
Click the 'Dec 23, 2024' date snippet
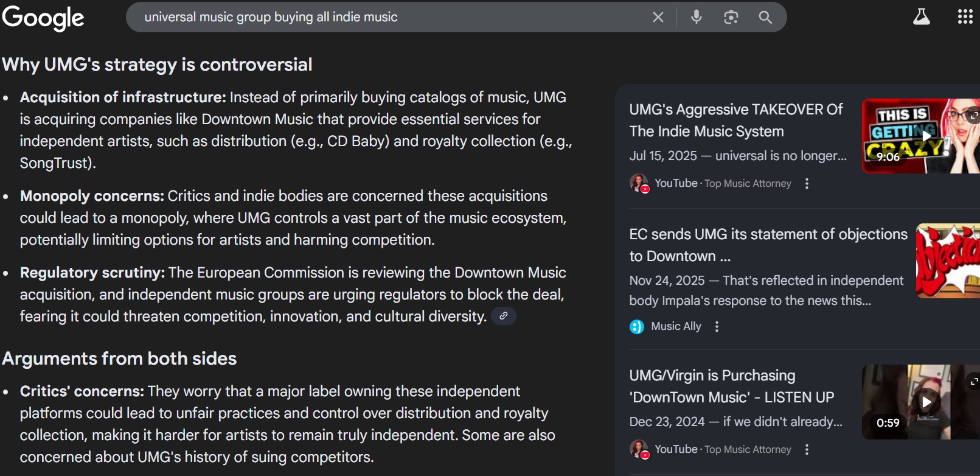point(667,422)
